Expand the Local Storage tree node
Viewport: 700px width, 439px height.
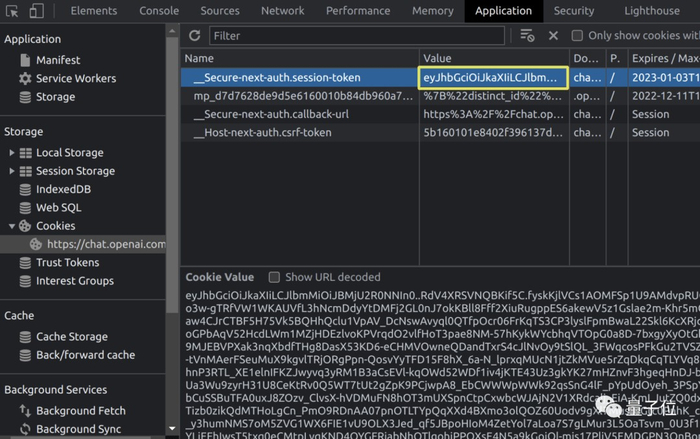pyautogui.click(x=12, y=153)
